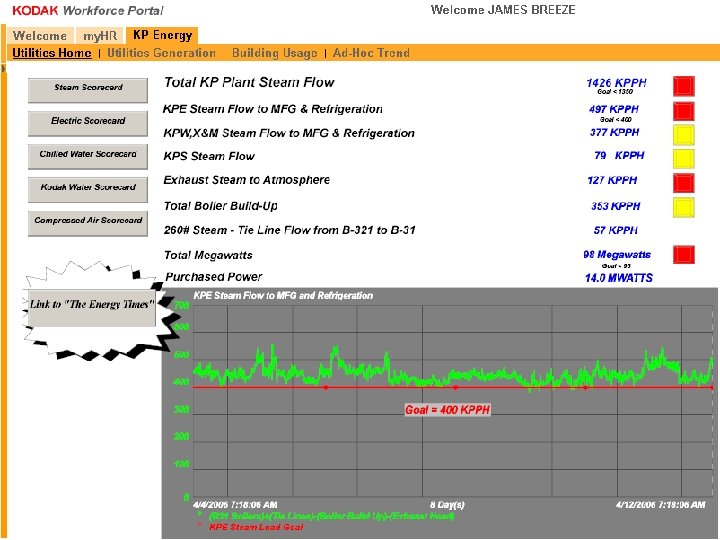Select the 497 KPPH value
Viewport: 720px width, 540px height.
[614, 109]
